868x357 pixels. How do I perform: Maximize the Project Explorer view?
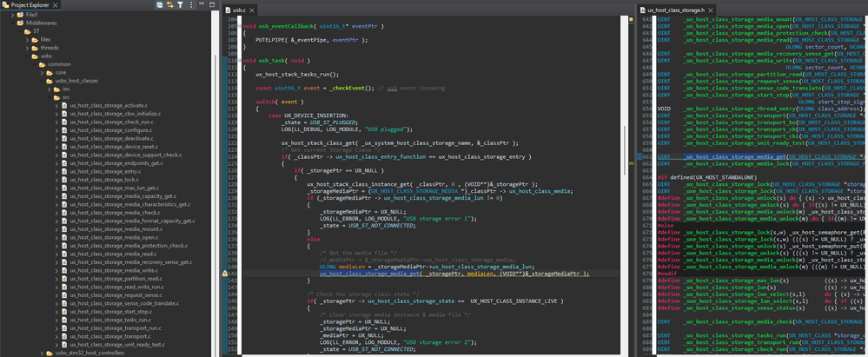tap(214, 4)
